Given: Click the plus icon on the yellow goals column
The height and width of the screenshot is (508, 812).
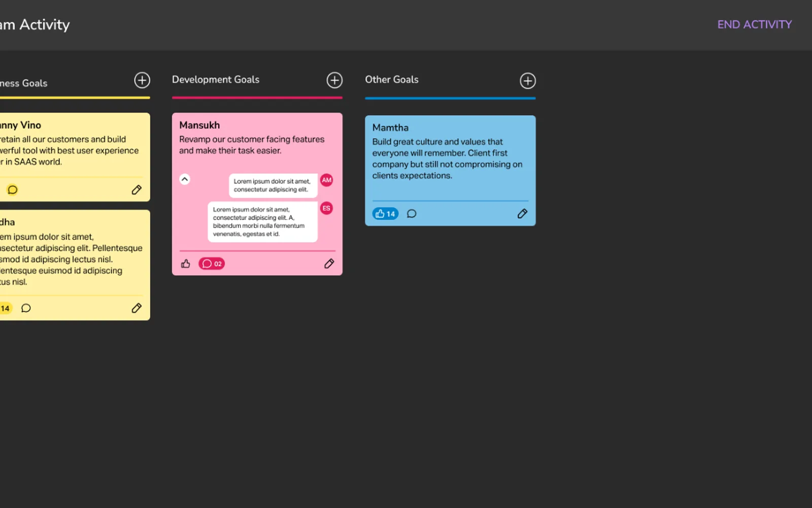Looking at the screenshot, I should tap(142, 80).
